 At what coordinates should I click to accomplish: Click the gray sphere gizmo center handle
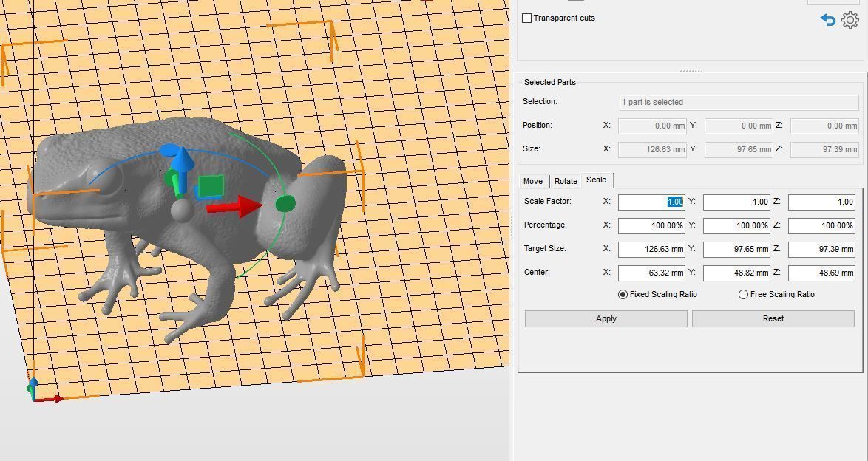click(x=181, y=211)
